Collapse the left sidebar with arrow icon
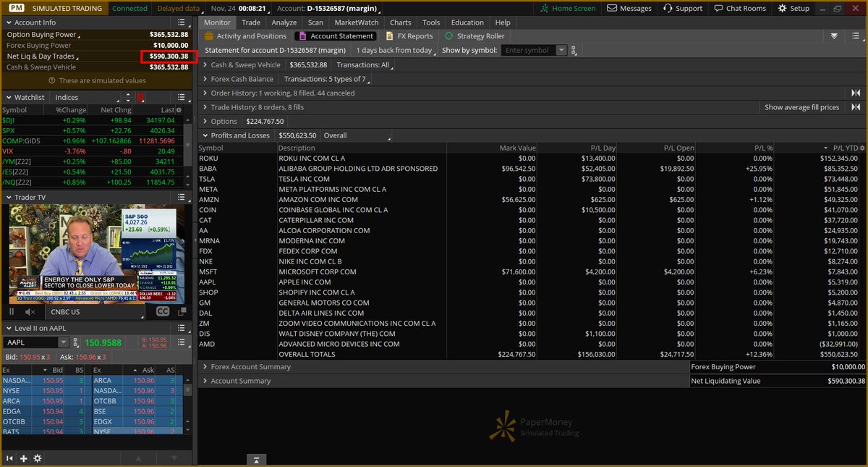Viewport: 868px width, 467px height. [x=10, y=458]
